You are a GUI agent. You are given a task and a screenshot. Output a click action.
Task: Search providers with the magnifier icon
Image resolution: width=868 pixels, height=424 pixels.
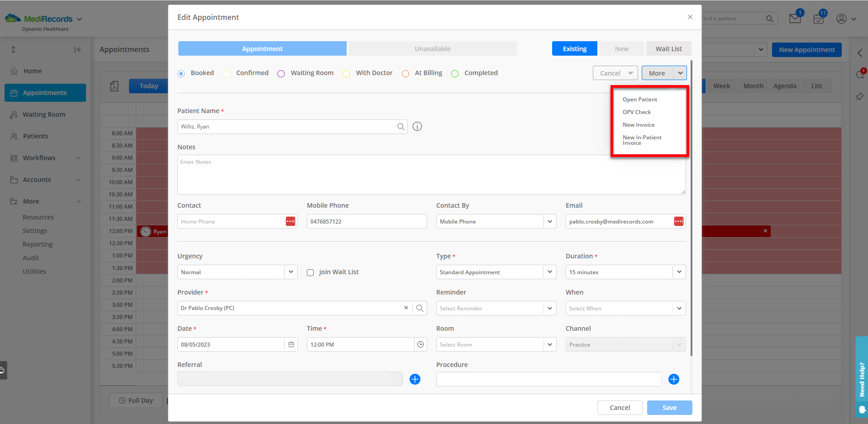click(420, 308)
